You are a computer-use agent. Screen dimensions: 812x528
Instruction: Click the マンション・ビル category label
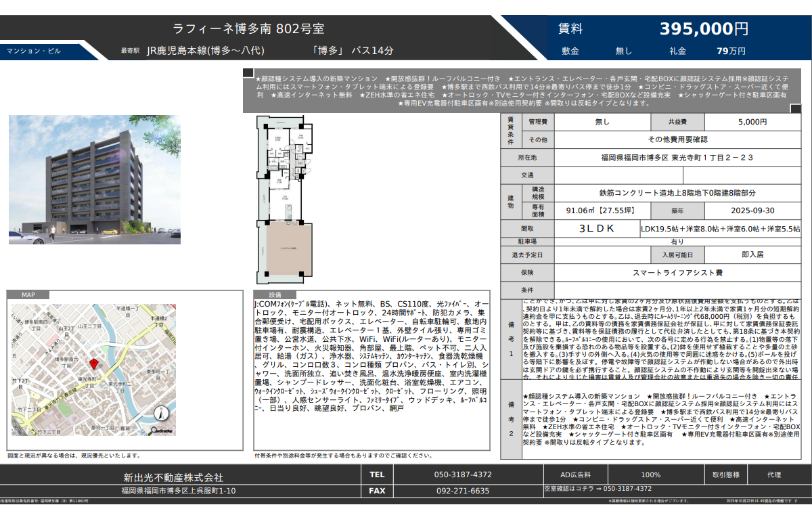(x=34, y=51)
